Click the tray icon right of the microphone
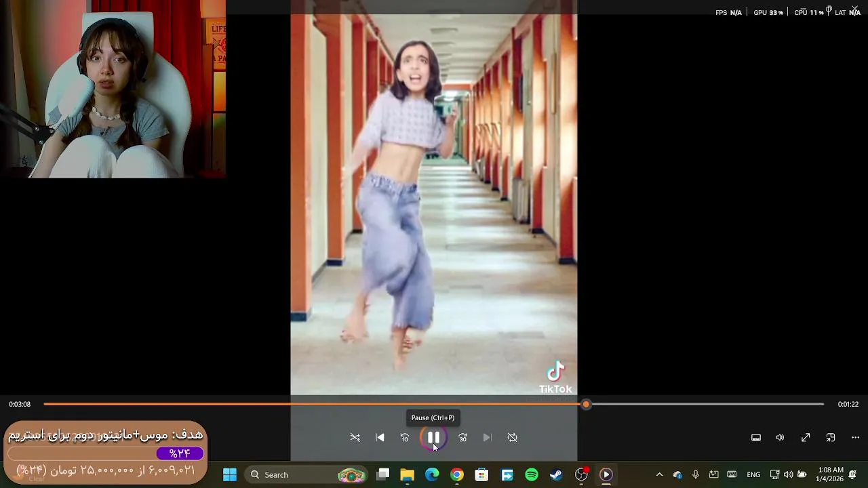 (x=713, y=474)
